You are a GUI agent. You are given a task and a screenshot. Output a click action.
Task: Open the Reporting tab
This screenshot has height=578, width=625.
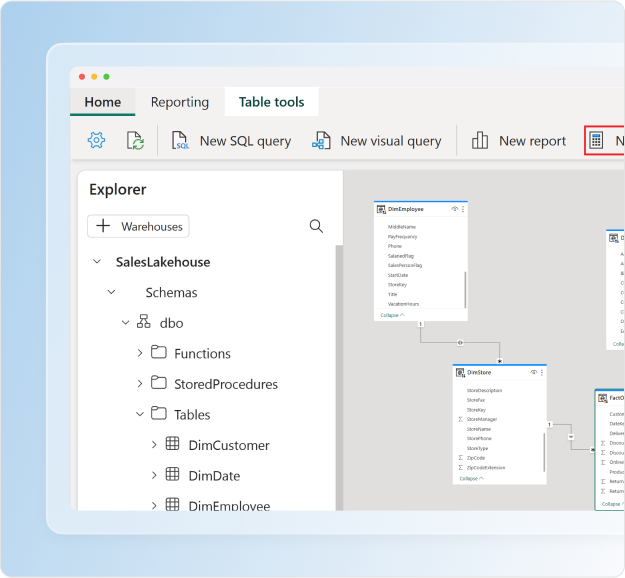point(180,102)
